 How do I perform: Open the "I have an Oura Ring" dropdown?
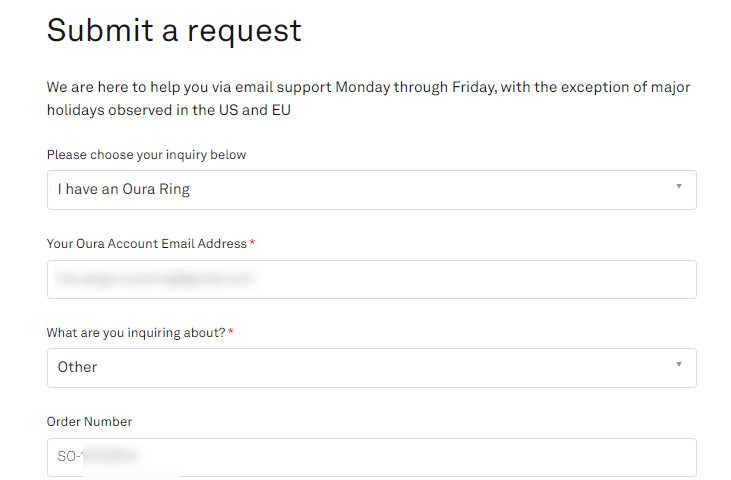pyautogui.click(x=371, y=190)
